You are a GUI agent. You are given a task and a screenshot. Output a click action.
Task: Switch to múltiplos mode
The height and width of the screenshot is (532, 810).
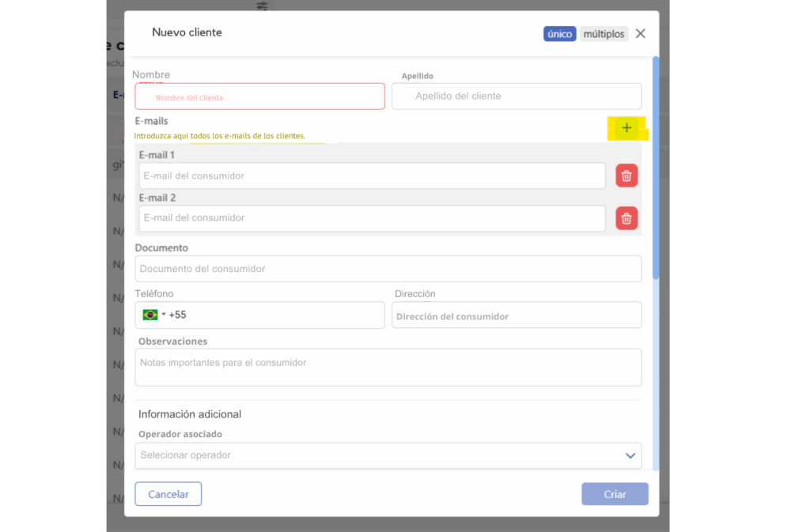tap(604, 34)
